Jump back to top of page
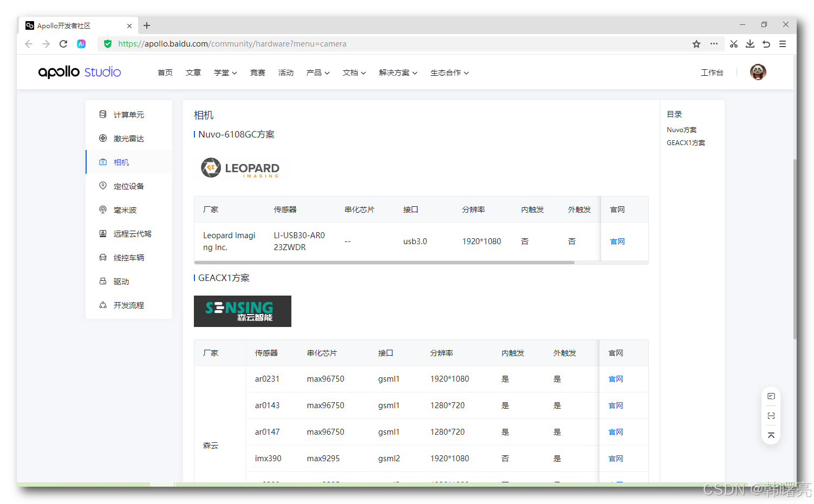814x504 pixels. pyautogui.click(x=771, y=435)
